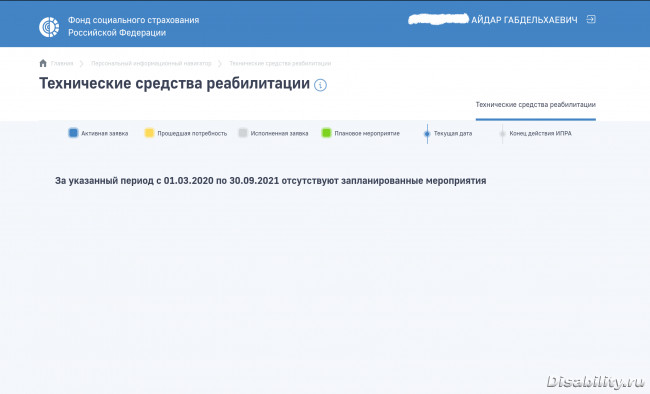Click the logout icon next to user name
Viewport: 650px width, 394px height.
point(591,19)
